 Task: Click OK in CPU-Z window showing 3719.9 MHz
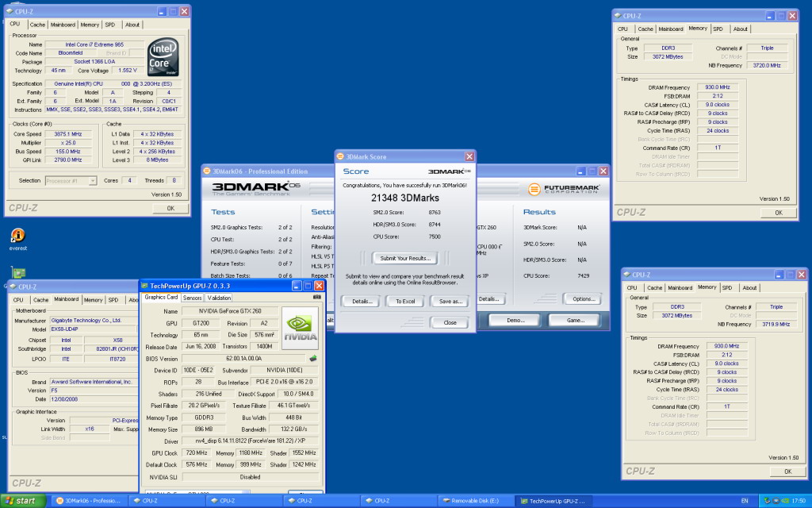[787, 471]
